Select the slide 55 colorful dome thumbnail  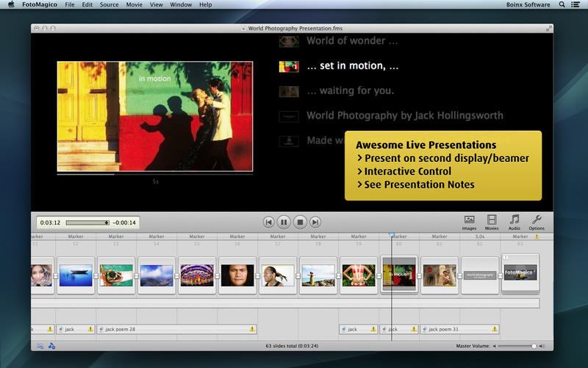197,275
